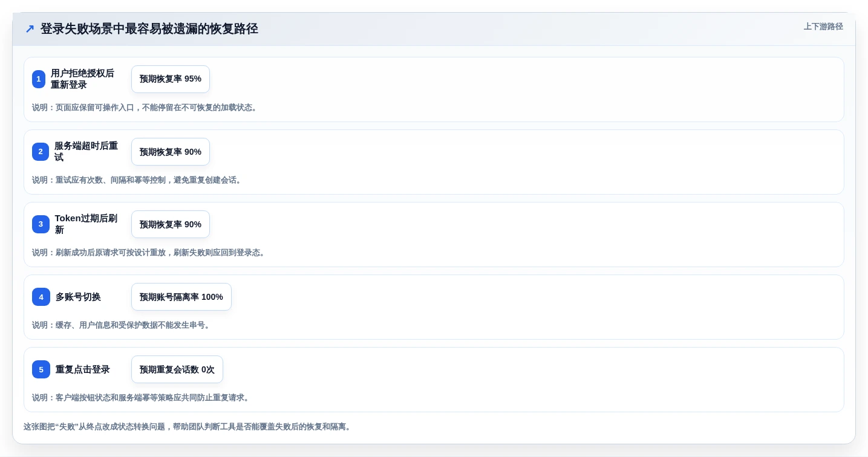Select the 重复点击登录 heading
868x457 pixels.
click(x=83, y=369)
